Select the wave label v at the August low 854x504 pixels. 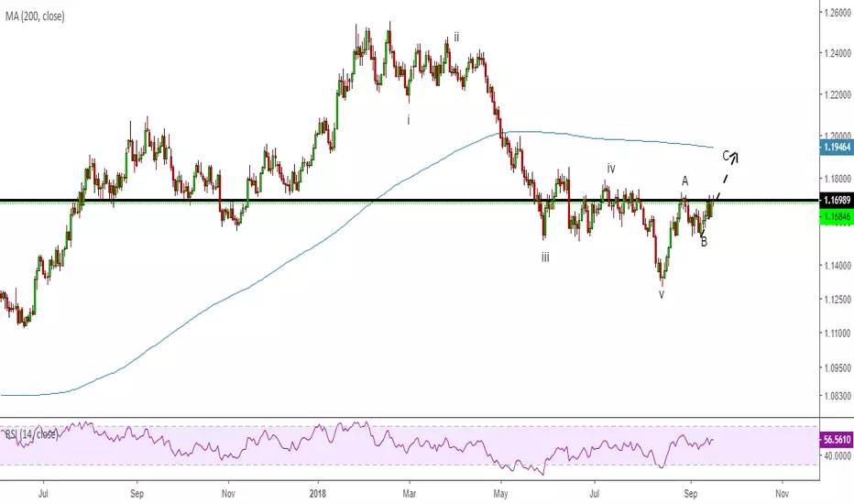click(x=662, y=294)
